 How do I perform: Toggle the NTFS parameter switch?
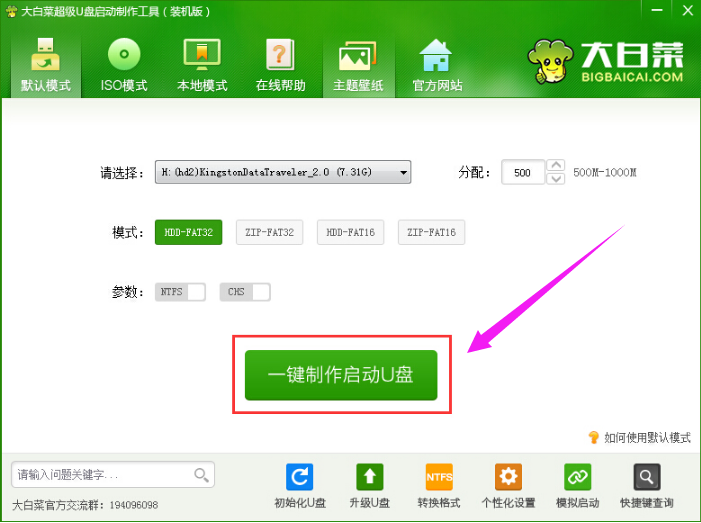(180, 292)
